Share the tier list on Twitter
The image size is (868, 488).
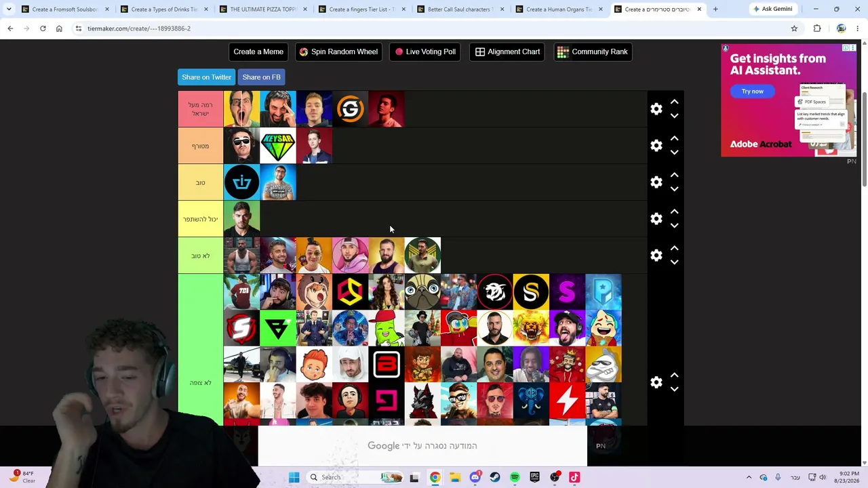pos(206,77)
